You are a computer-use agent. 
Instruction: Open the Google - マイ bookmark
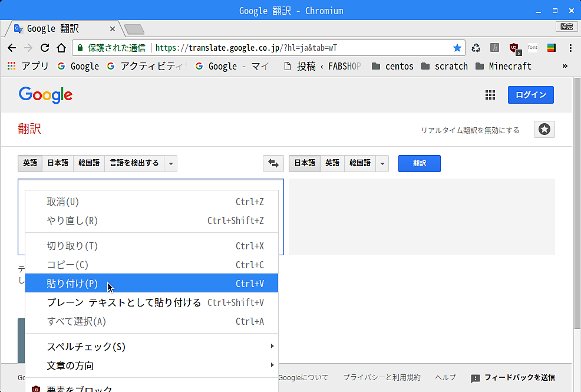coord(232,67)
